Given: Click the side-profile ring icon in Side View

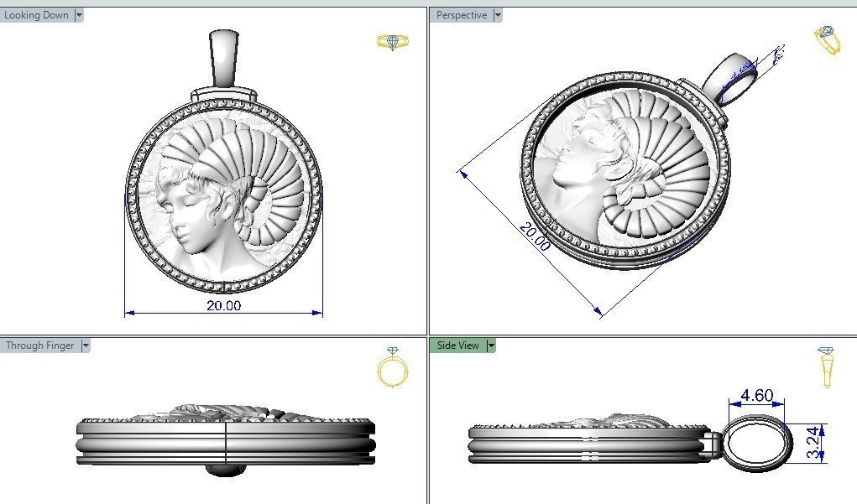Looking at the screenshot, I should tap(827, 367).
